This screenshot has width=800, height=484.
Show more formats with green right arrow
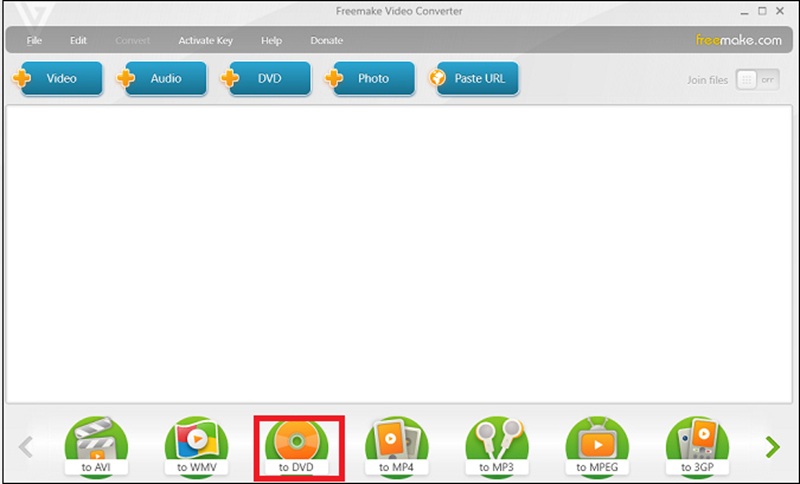tap(773, 447)
